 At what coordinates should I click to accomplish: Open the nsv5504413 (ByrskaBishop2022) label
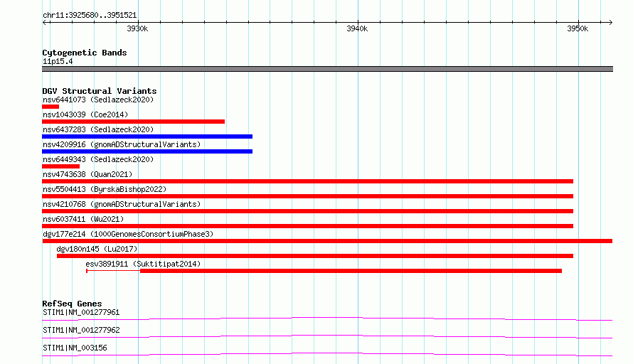105,189
